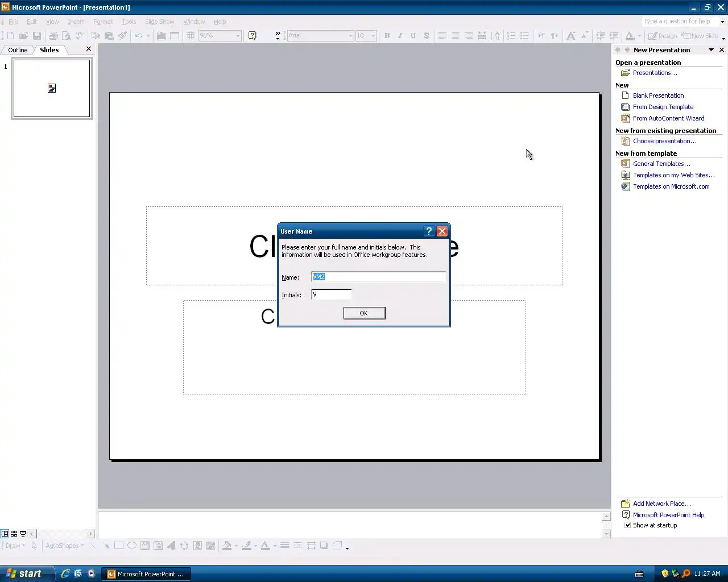Click the Open folder toolbar icon
This screenshot has height=582, width=728.
24,36
